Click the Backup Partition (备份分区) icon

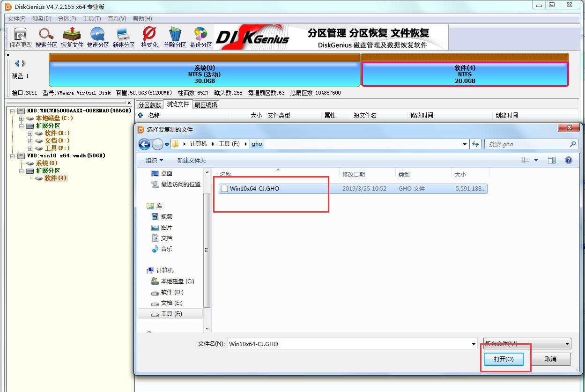(201, 37)
